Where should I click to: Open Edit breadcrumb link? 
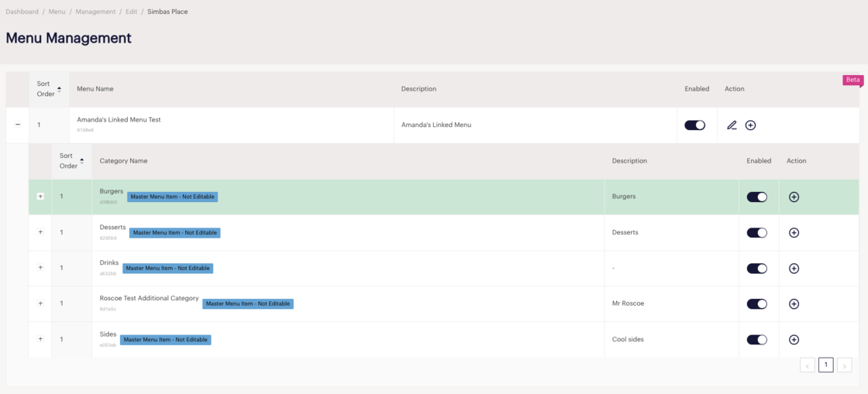pyautogui.click(x=131, y=12)
